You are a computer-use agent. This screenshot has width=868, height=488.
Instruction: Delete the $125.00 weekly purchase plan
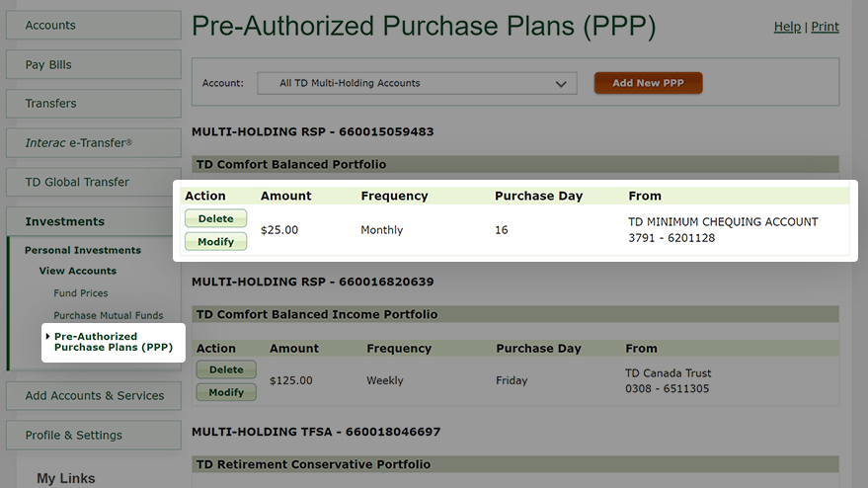[226, 369]
